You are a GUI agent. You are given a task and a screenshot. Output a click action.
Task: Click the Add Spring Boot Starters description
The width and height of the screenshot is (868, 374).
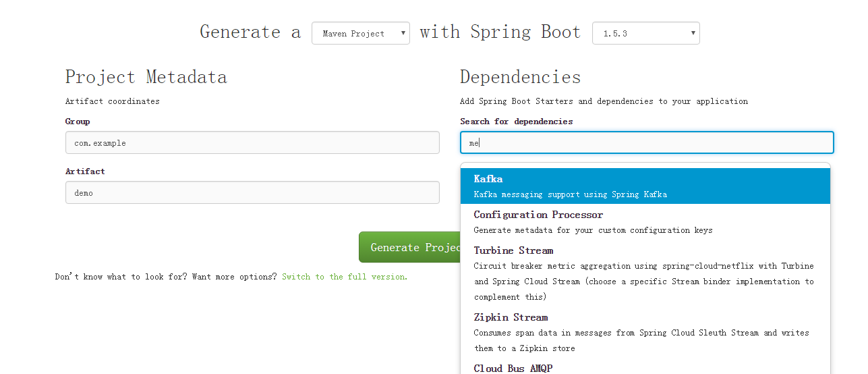(604, 101)
